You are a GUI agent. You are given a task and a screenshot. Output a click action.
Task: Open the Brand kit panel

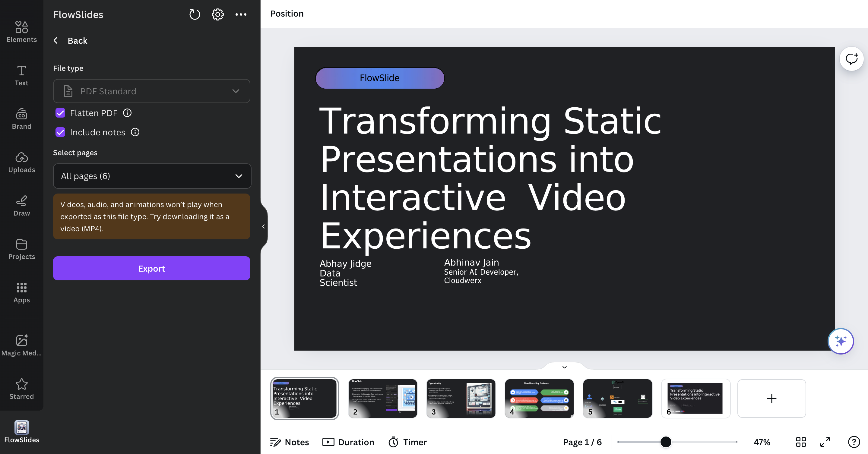[22, 119]
